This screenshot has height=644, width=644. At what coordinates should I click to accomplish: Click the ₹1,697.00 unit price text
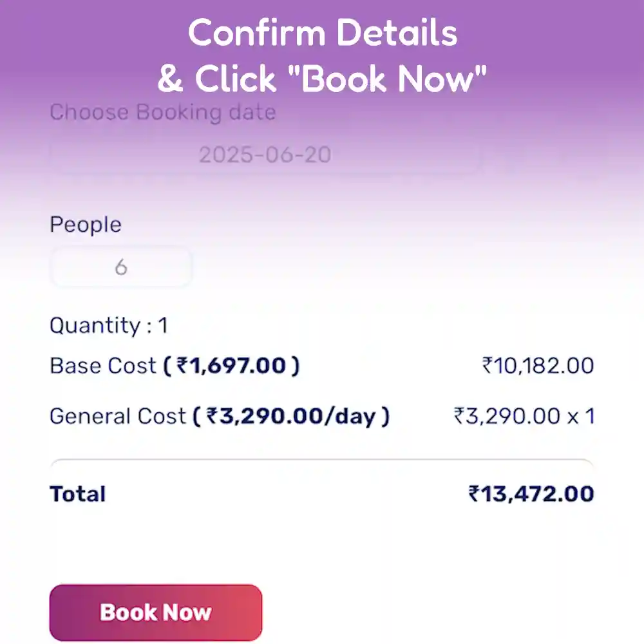pyautogui.click(x=232, y=365)
